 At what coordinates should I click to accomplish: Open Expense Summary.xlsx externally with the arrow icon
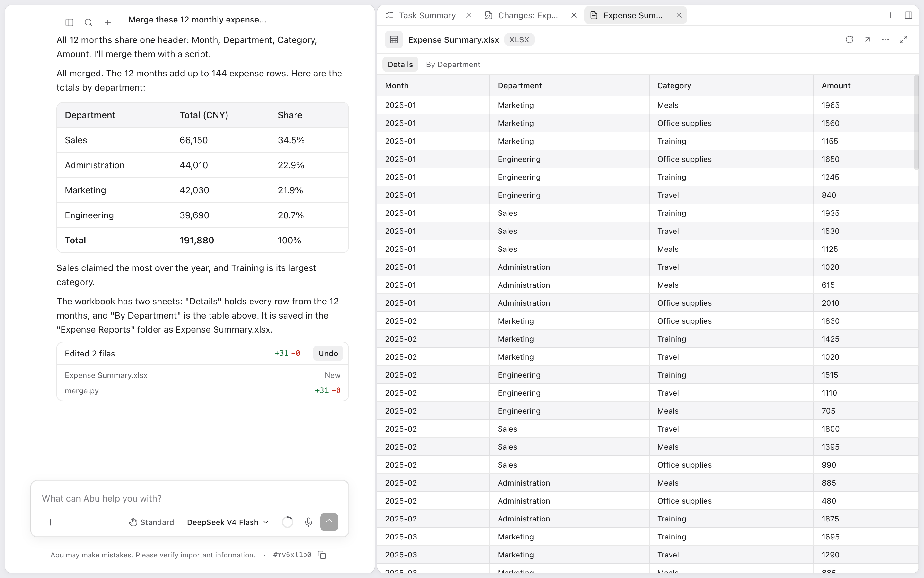tap(867, 39)
